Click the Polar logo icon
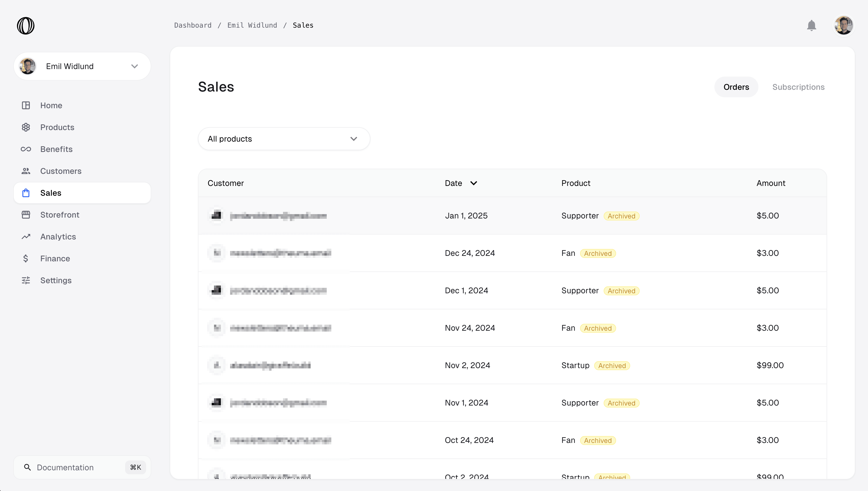 click(x=26, y=26)
